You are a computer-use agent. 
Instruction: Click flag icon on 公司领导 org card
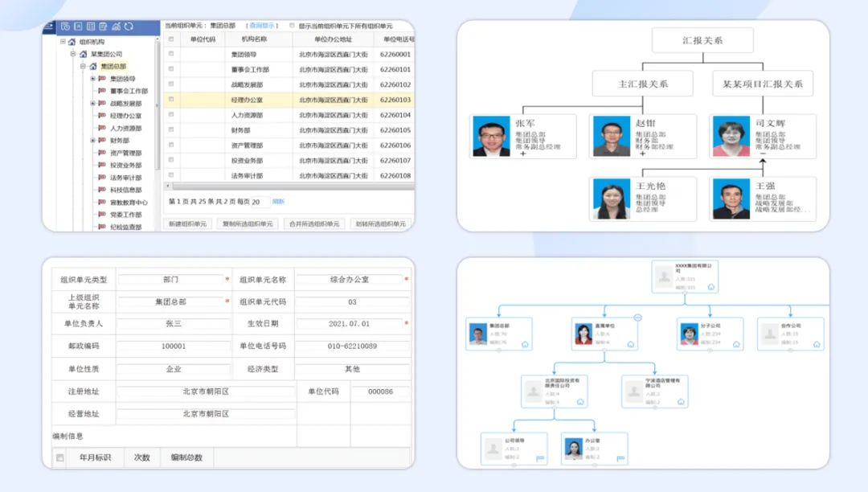coord(540,458)
